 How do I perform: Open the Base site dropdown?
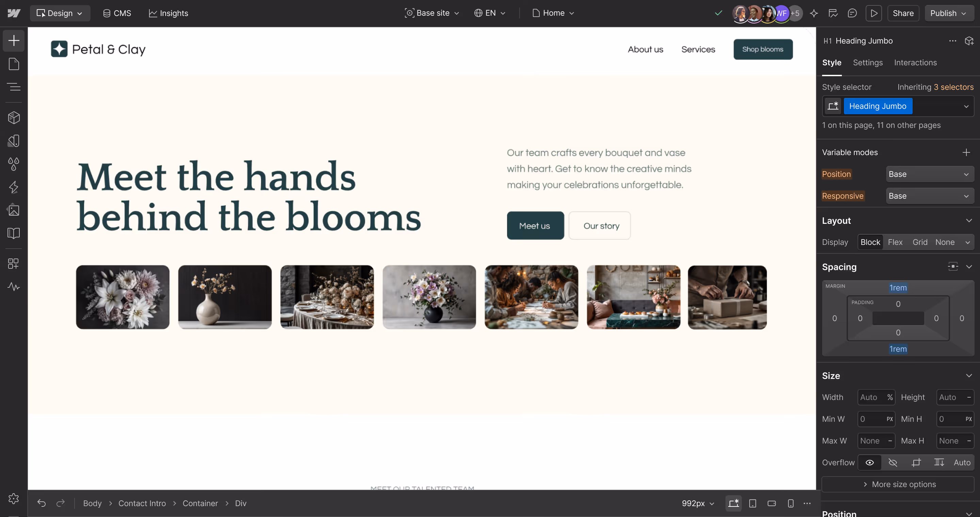432,13
